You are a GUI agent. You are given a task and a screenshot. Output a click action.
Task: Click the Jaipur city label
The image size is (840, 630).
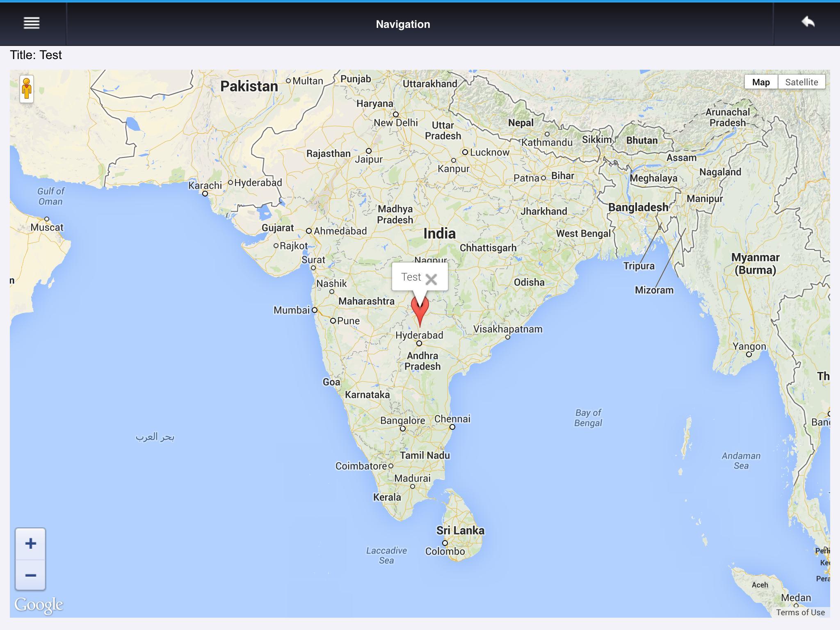[368, 159]
